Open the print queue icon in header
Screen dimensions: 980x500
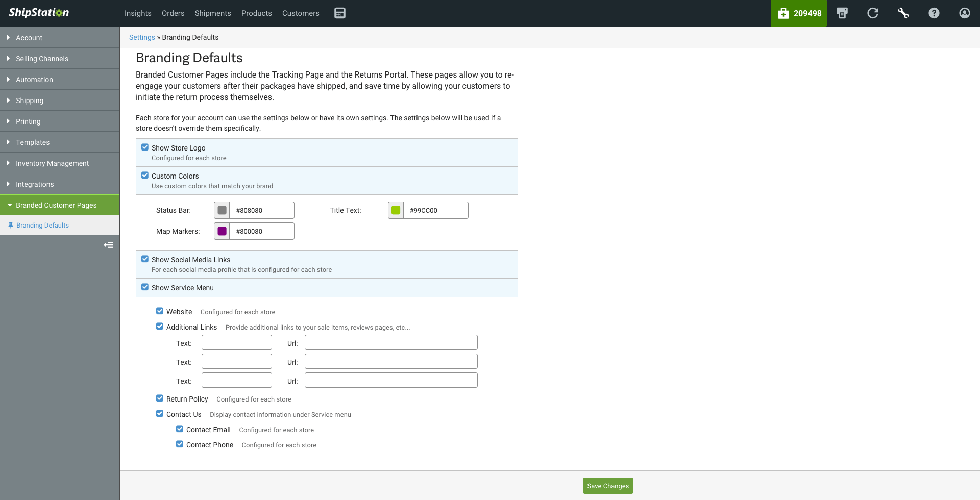[x=842, y=13]
